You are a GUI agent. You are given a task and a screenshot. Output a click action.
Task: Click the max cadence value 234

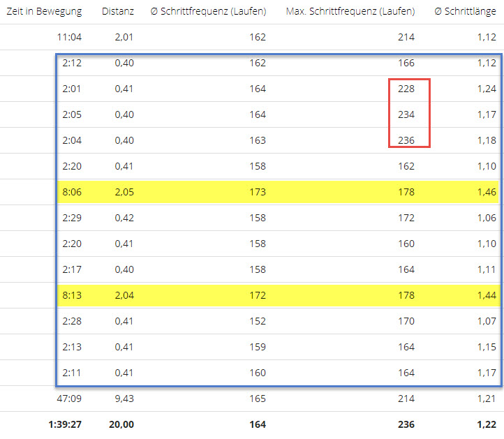[405, 114]
